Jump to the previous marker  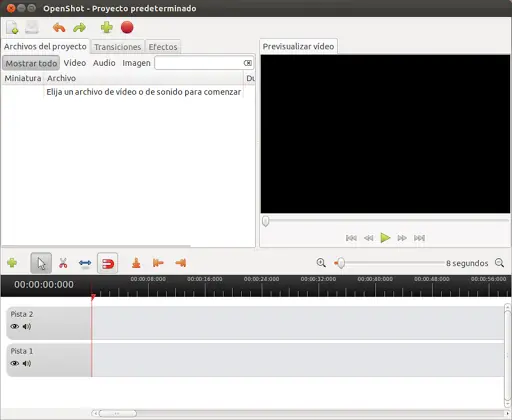[x=158, y=263]
